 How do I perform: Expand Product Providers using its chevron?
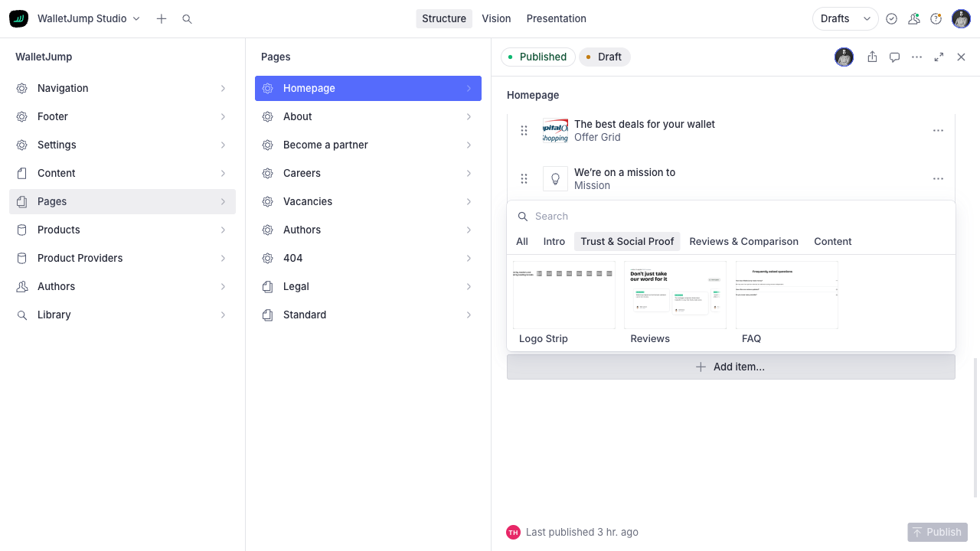tap(223, 258)
